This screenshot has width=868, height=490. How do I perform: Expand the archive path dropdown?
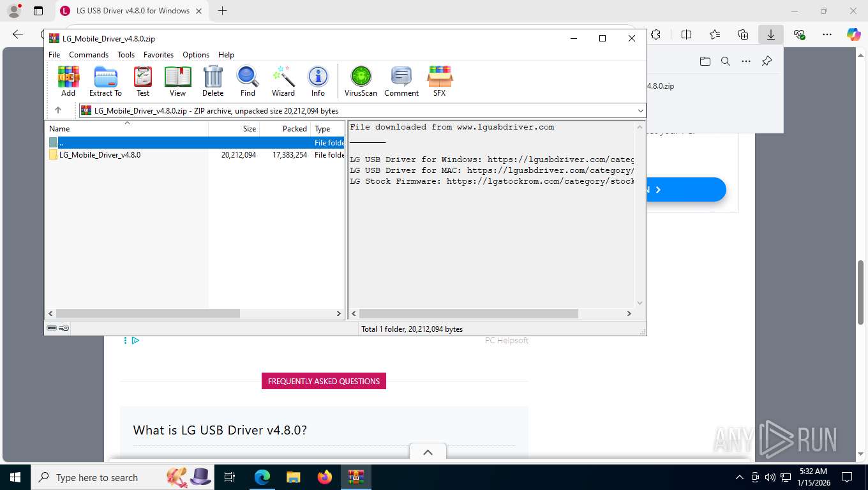click(x=640, y=110)
